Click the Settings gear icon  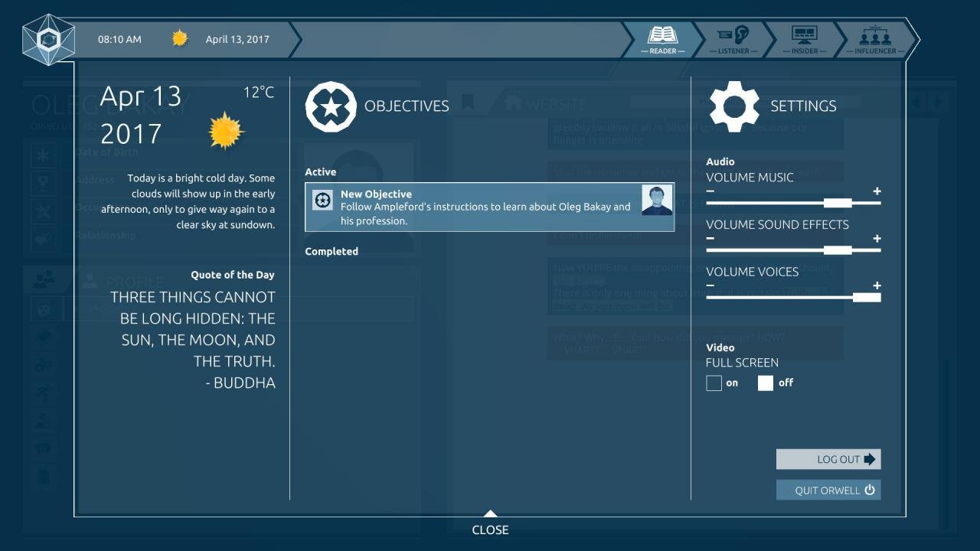[734, 106]
